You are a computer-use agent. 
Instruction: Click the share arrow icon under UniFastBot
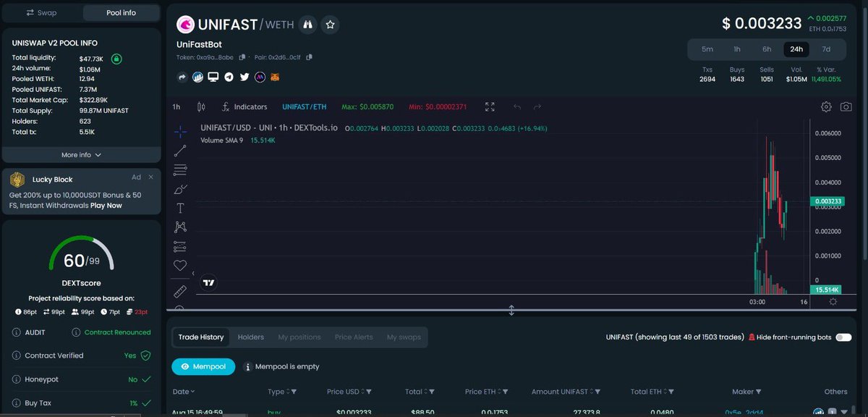182,77
